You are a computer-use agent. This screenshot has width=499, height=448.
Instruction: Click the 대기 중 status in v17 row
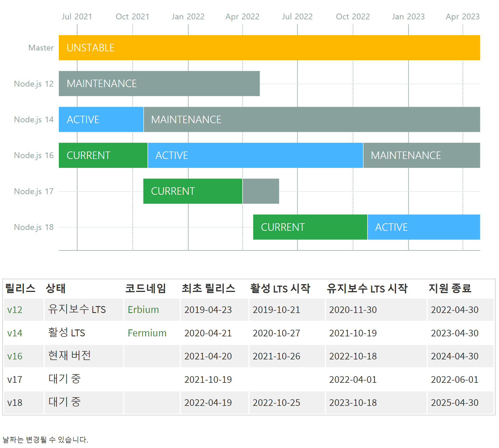[x=65, y=379]
